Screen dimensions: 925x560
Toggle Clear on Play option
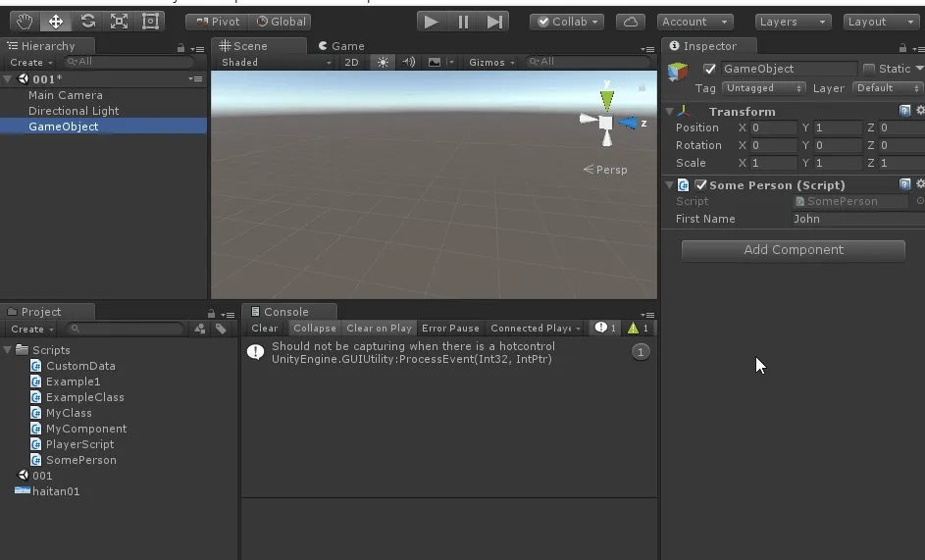click(x=379, y=329)
